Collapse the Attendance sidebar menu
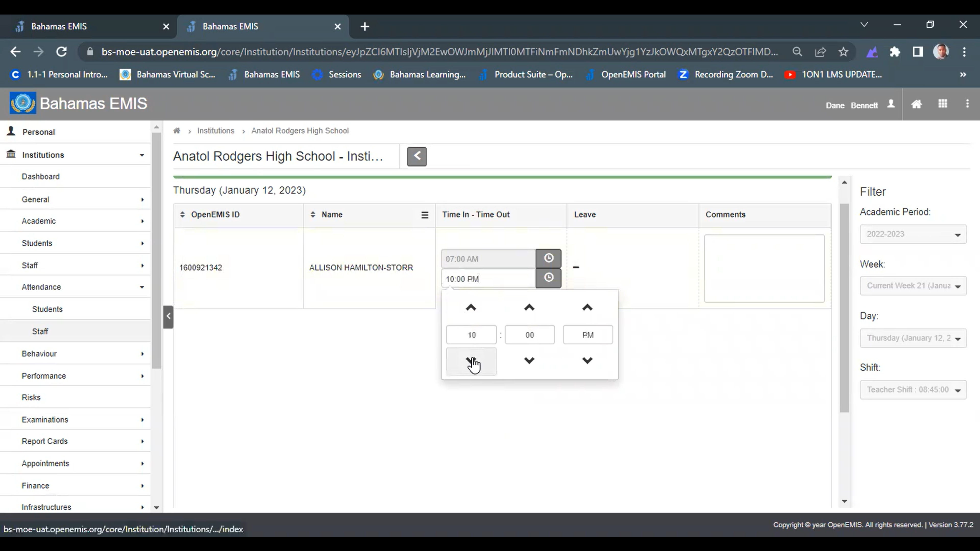 tap(75, 287)
